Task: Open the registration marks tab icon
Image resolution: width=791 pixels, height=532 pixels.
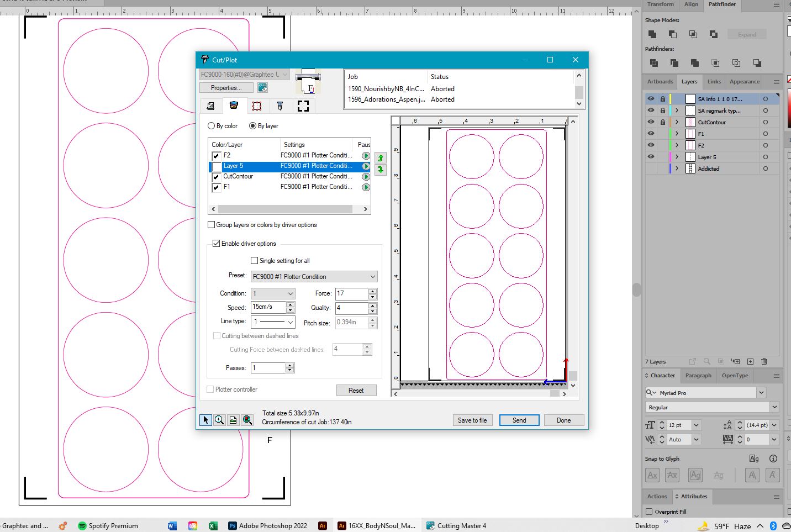Action: pos(303,106)
